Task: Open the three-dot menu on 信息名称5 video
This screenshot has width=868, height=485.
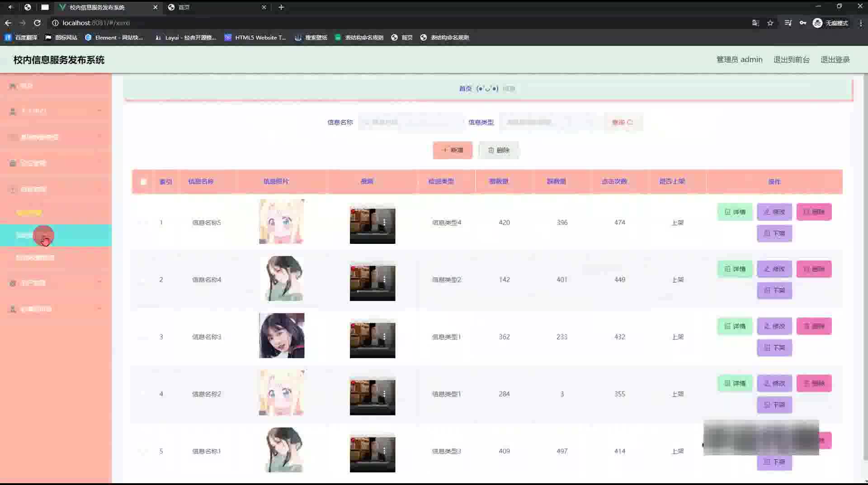Action: (384, 222)
